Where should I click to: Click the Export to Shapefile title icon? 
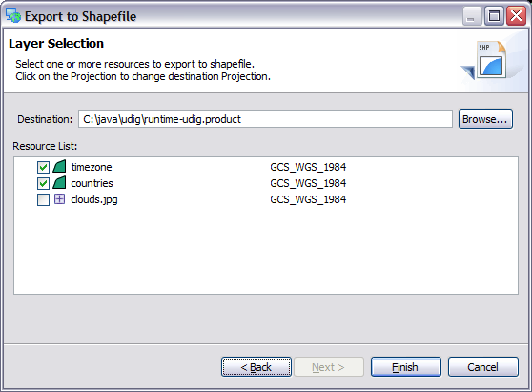13,15
